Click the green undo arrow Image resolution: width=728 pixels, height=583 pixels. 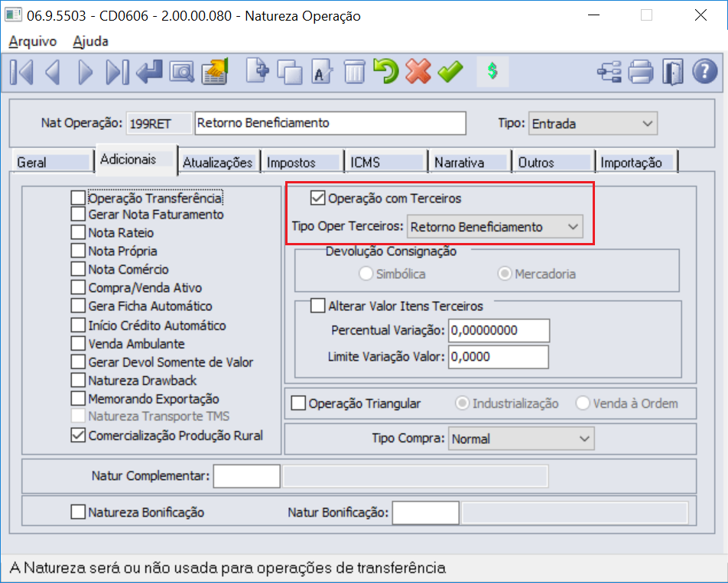386,71
